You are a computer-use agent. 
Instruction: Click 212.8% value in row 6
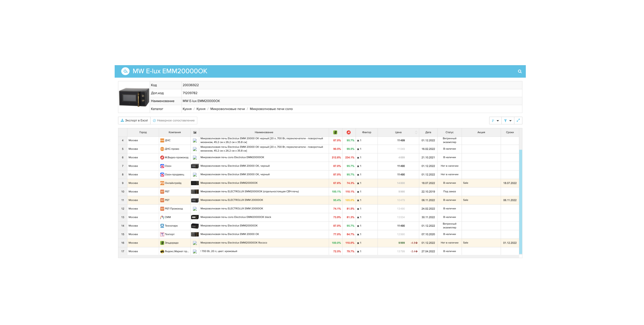(336, 157)
